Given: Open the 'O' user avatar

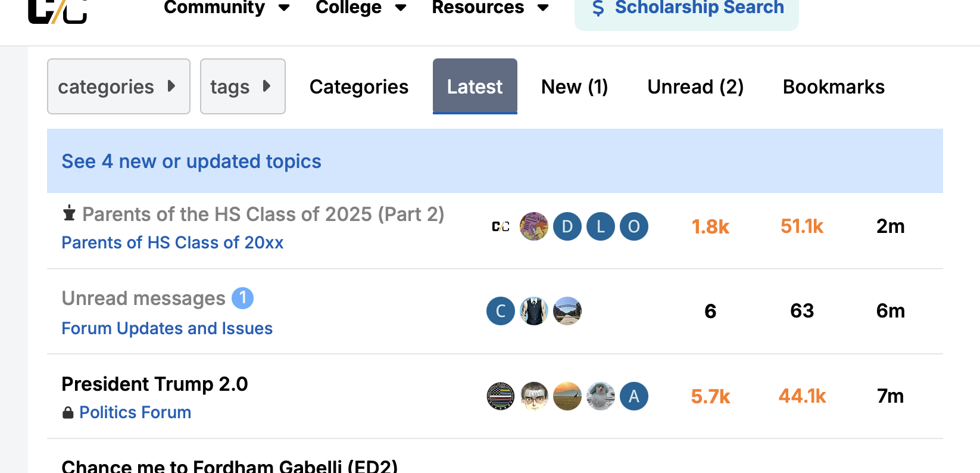Looking at the screenshot, I should [634, 226].
